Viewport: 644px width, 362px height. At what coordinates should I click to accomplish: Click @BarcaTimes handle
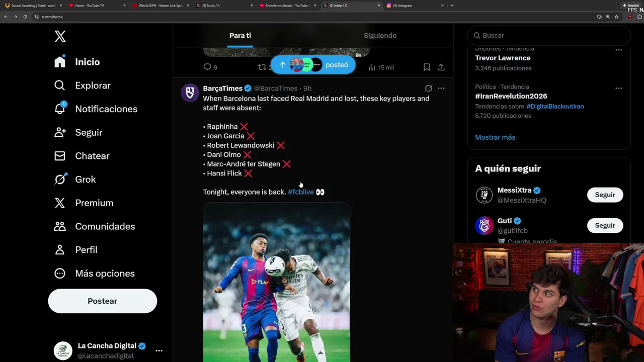(x=276, y=88)
